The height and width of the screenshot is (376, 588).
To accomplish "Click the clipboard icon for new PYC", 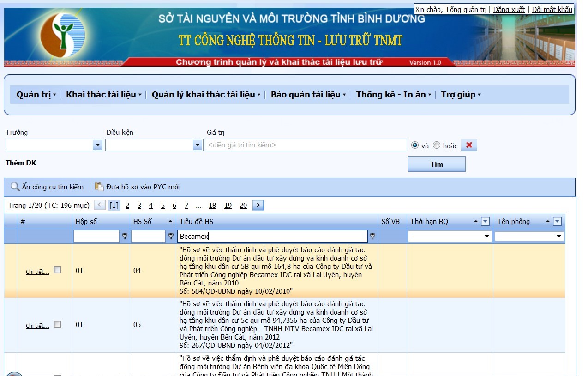I will [99, 187].
